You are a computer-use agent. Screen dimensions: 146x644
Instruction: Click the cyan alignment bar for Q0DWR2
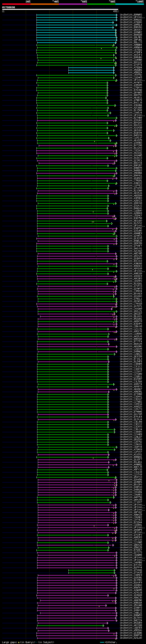(76, 32)
